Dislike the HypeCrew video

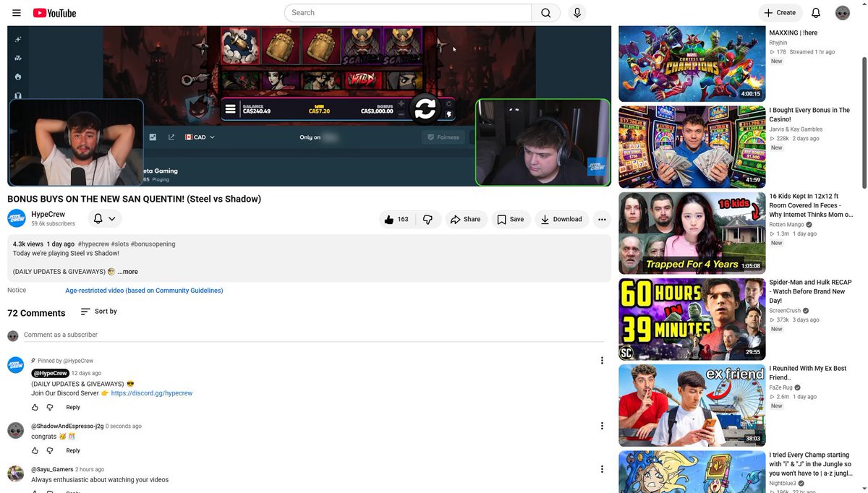(x=427, y=219)
